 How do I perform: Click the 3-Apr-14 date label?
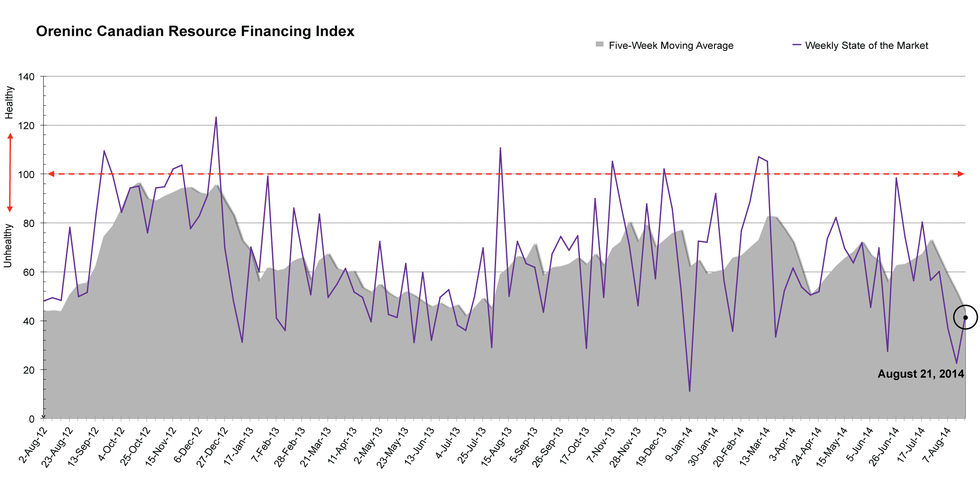[x=783, y=444]
